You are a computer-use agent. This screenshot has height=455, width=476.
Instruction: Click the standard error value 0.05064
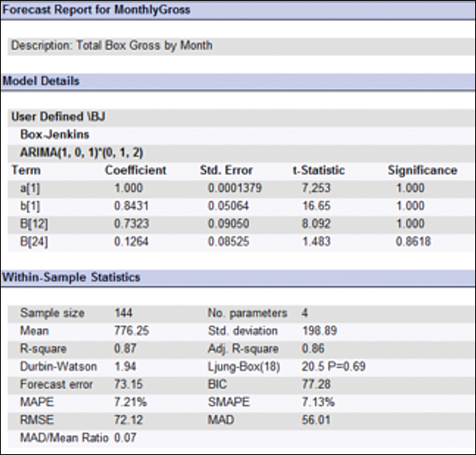228,206
